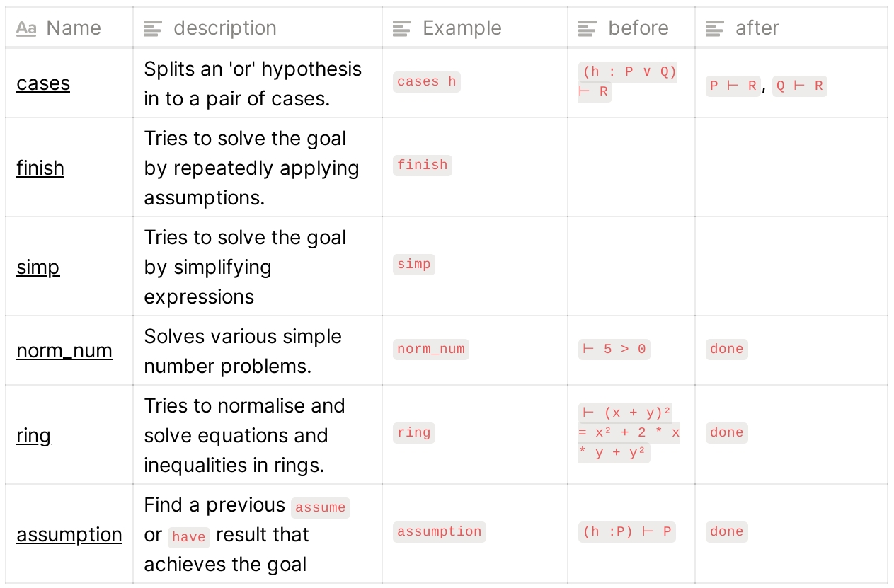Screen dimensions: 894x588
Task: Open the ring tactic page
Action: point(33,436)
